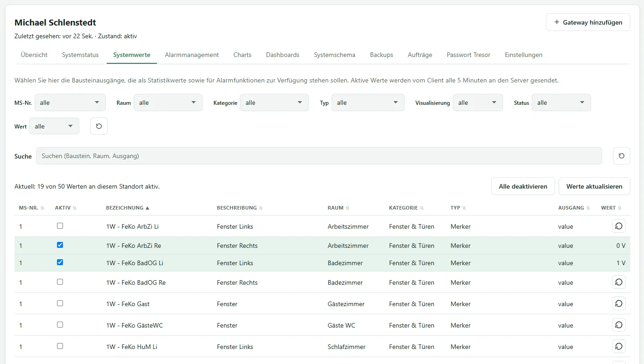Open the Raum filter dropdown
Viewport: 644px width, 364px height.
(168, 103)
